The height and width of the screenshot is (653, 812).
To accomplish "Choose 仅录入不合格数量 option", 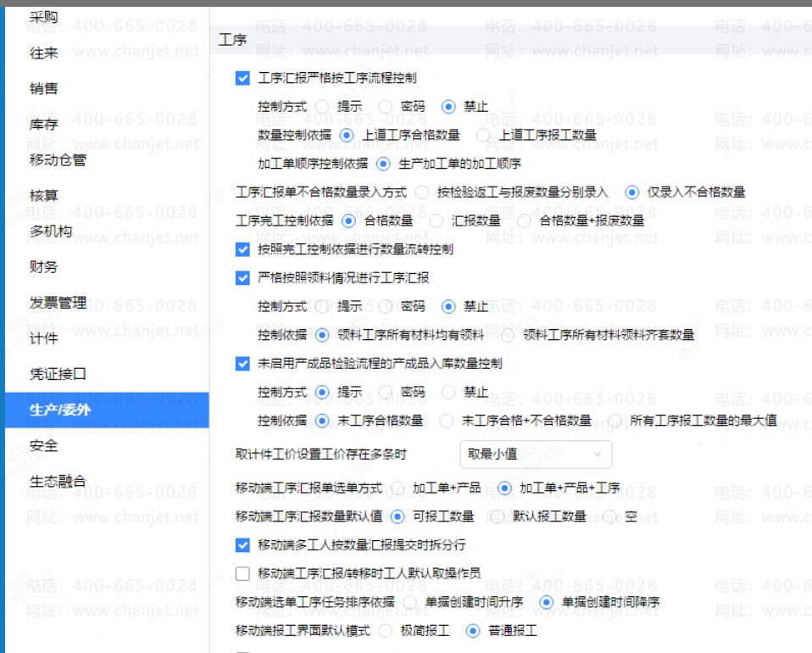I will click(631, 193).
